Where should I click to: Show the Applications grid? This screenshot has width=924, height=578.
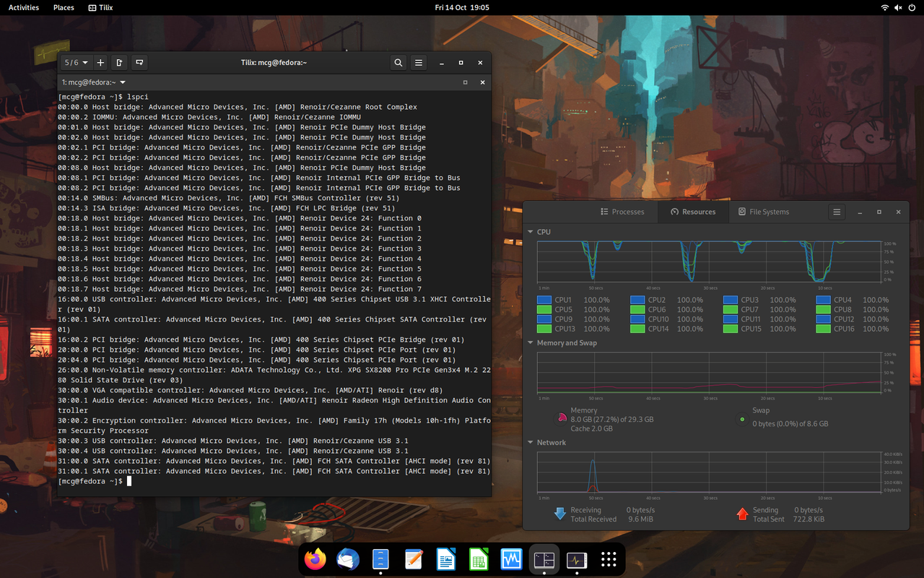[609, 558]
